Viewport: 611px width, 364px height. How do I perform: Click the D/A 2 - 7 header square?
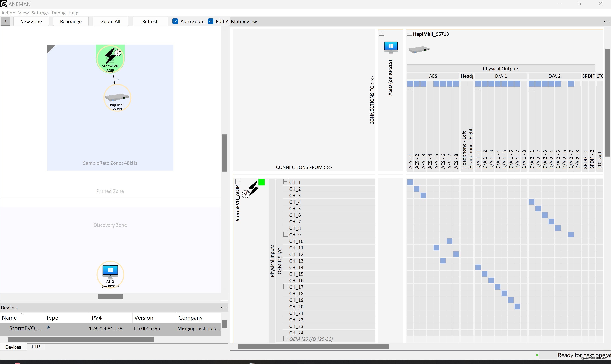click(x=571, y=84)
